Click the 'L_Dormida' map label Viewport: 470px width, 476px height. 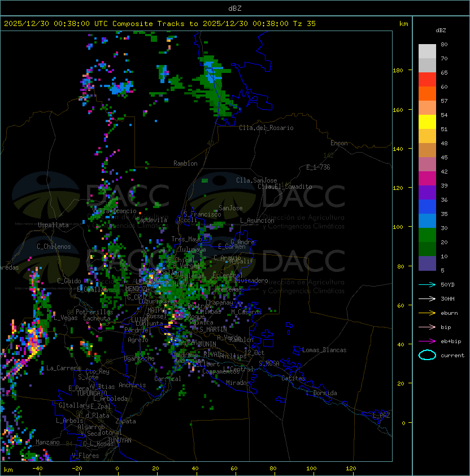pos(321,393)
